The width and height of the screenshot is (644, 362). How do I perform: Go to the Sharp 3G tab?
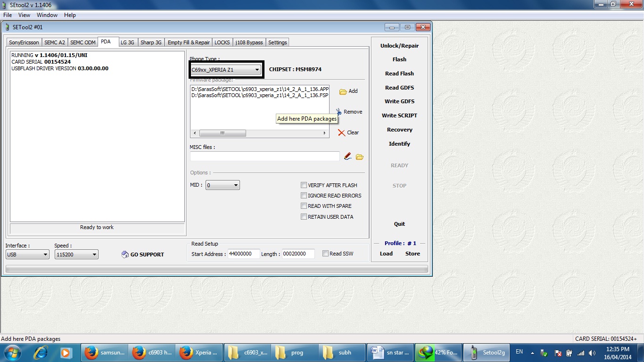point(151,42)
